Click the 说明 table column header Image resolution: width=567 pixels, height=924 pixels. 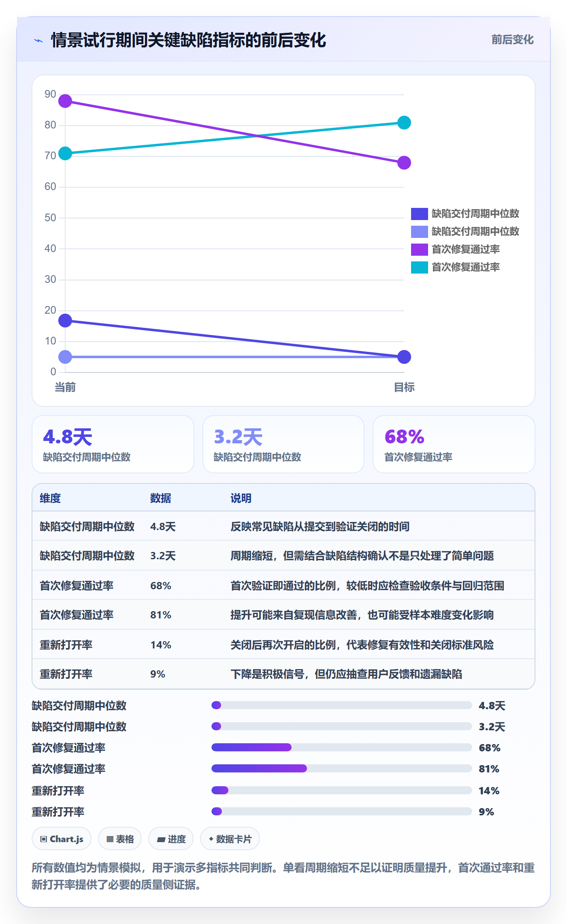pos(241,498)
